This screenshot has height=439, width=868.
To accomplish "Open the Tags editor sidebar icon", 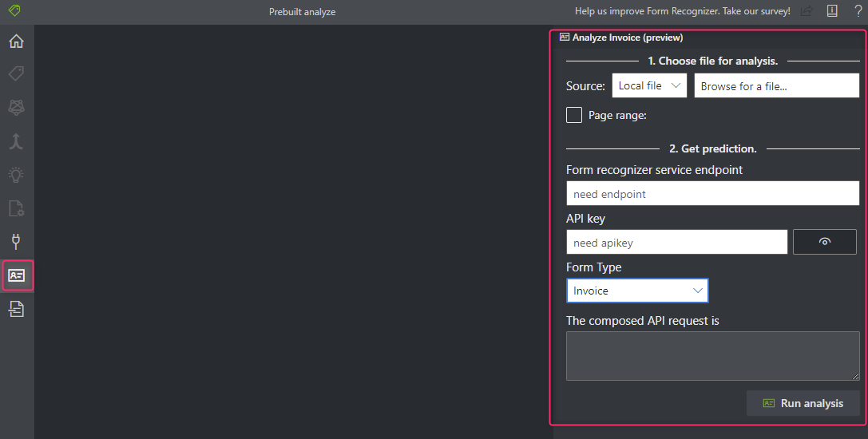I will [x=16, y=73].
